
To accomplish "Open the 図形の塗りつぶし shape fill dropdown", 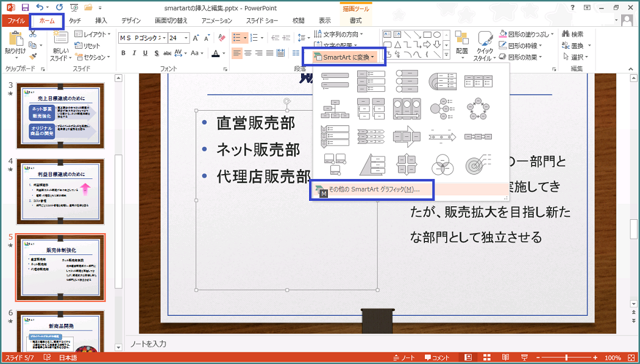I will pyautogui.click(x=527, y=34).
